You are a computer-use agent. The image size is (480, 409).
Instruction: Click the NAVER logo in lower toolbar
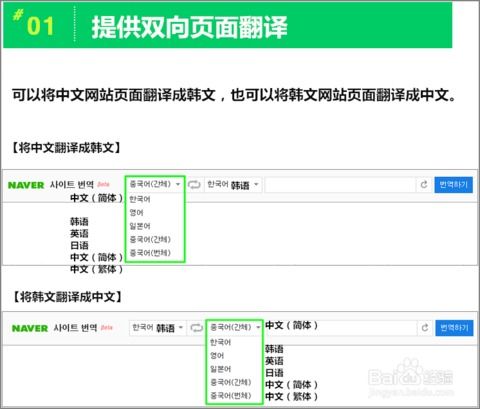pyautogui.click(x=30, y=328)
